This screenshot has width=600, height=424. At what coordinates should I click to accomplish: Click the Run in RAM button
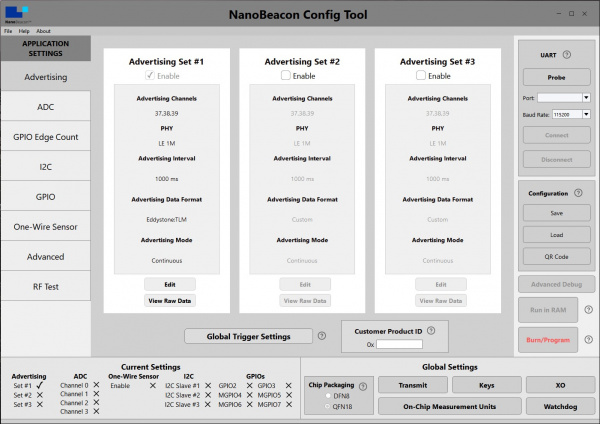pyautogui.click(x=548, y=310)
